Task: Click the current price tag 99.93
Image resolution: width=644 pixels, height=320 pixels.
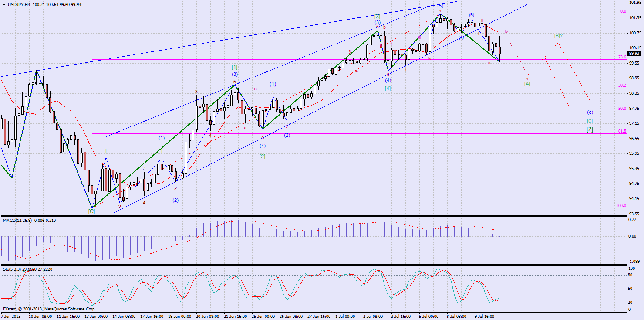Action: point(634,54)
